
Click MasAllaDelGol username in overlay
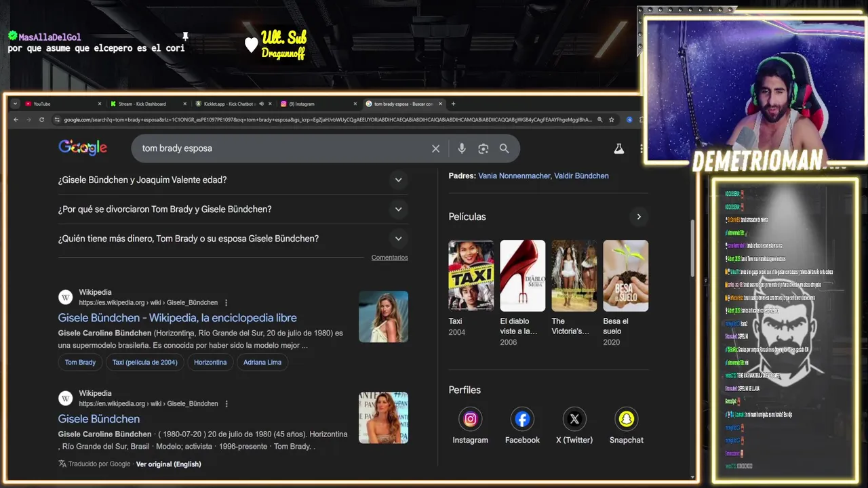[50, 37]
